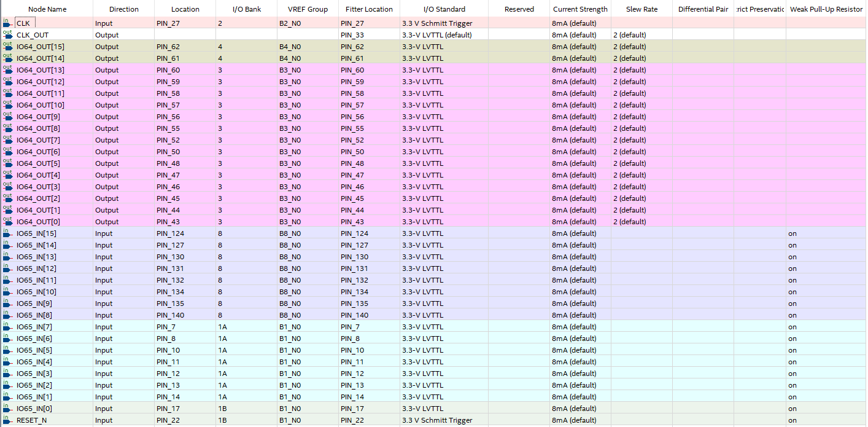Select the I/O Bank cell for IO65_IN[7]

(x=247, y=326)
